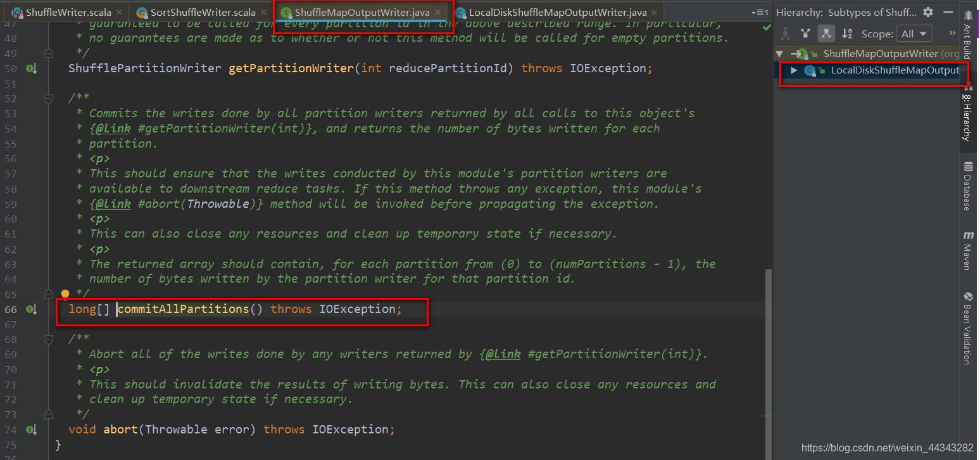Click the Hierarchy panel title text
980x460 pixels.
coord(846,12)
